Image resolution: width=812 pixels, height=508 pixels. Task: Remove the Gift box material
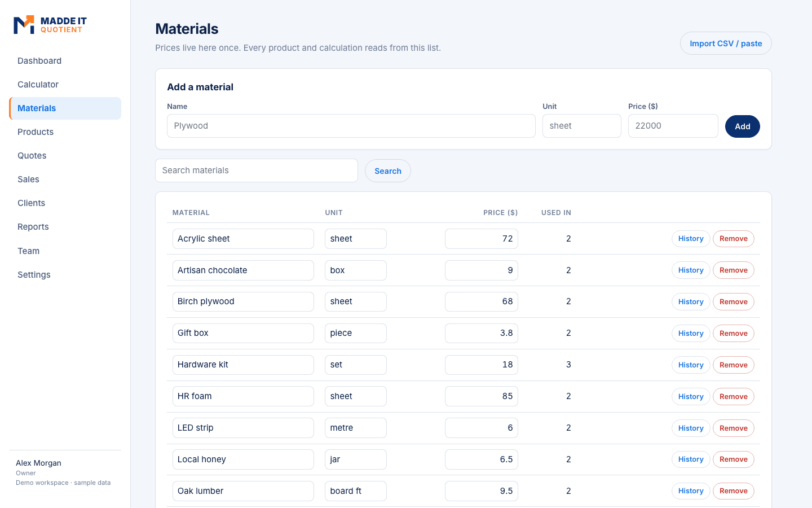(734, 334)
